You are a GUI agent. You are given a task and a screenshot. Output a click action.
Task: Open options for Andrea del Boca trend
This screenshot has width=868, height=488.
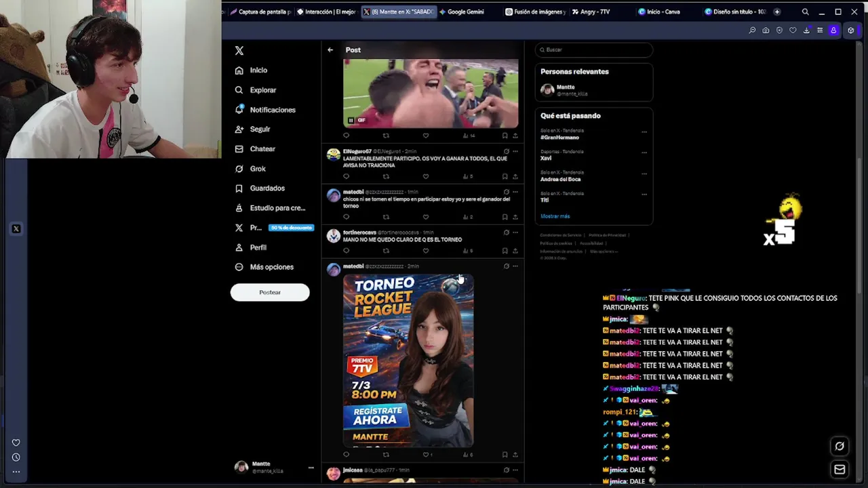tap(644, 174)
